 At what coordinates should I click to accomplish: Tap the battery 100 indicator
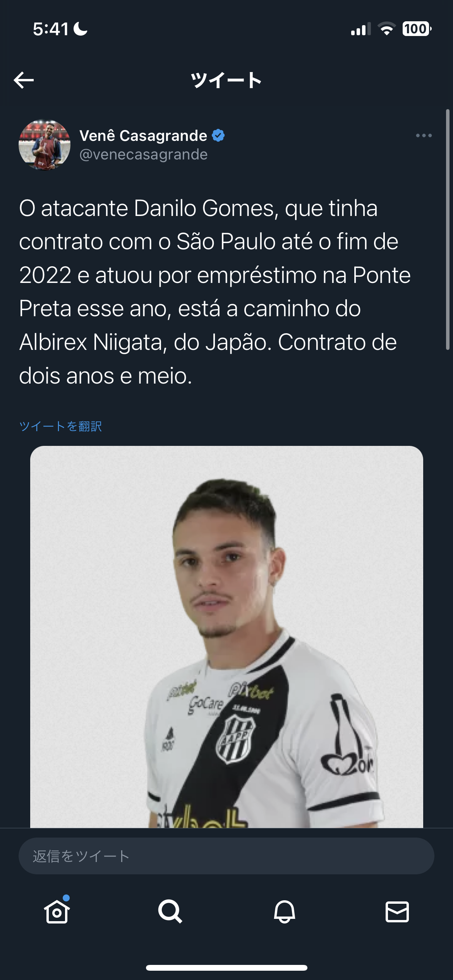pos(417,29)
